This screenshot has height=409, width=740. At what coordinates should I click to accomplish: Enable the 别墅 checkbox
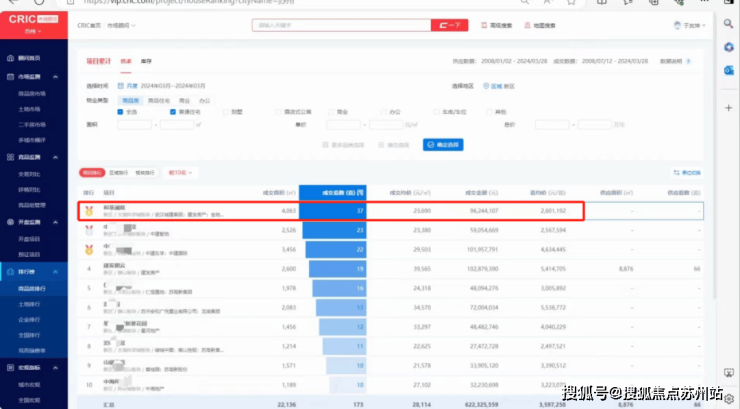coord(227,111)
